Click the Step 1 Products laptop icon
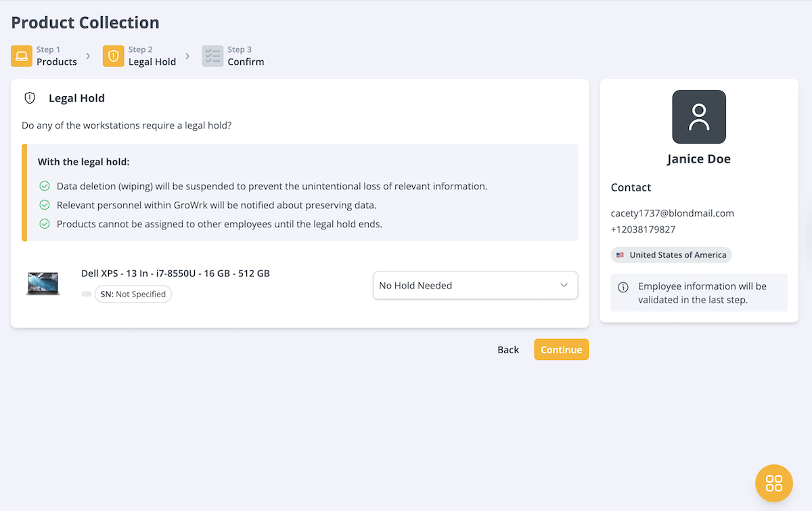 pyautogui.click(x=22, y=56)
